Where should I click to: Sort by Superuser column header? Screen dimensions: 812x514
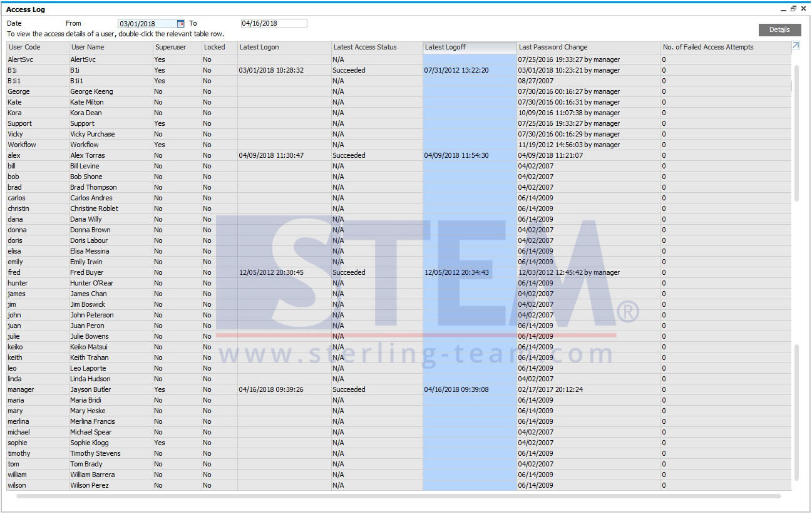click(177, 48)
